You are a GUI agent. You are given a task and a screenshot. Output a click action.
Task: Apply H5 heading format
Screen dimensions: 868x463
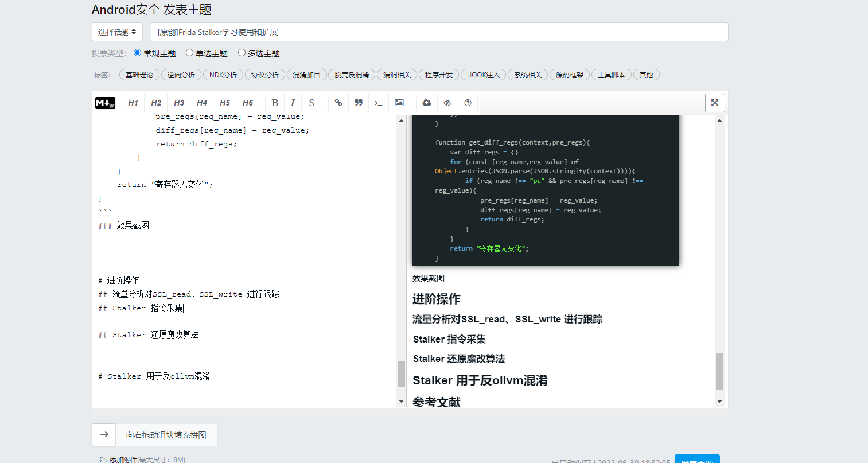pos(225,103)
